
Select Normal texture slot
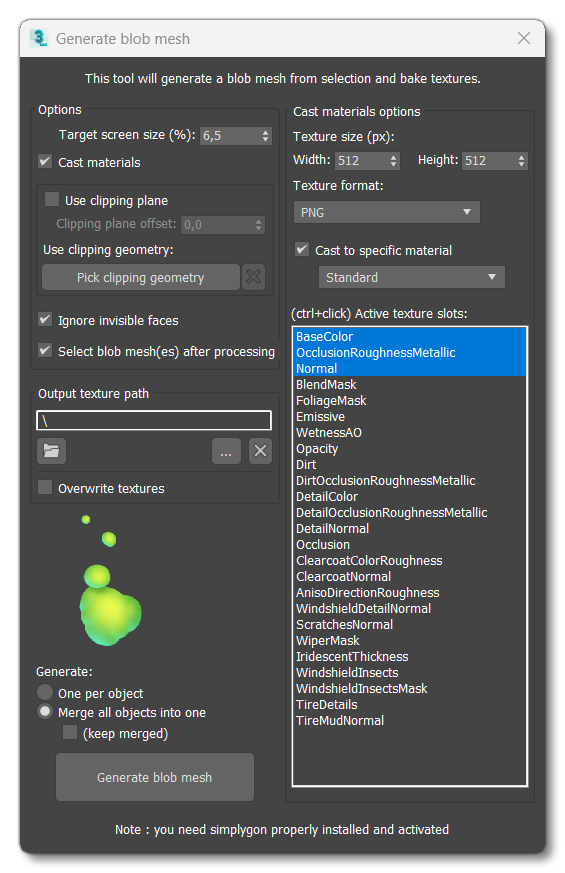coord(410,368)
